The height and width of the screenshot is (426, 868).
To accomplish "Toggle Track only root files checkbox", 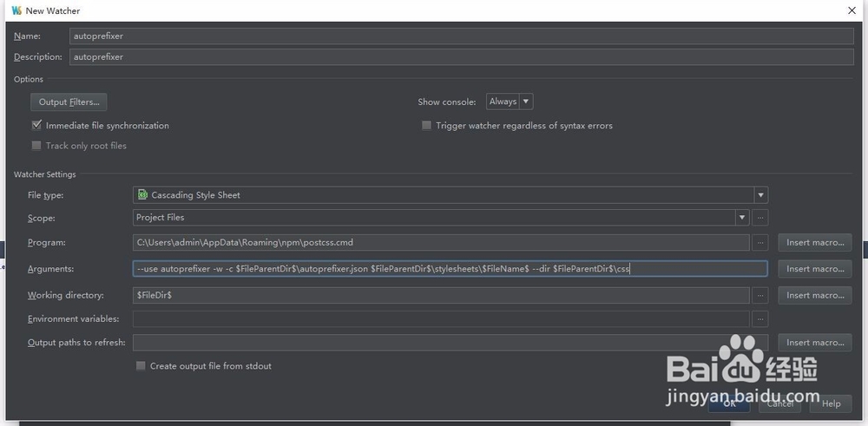I will 36,146.
